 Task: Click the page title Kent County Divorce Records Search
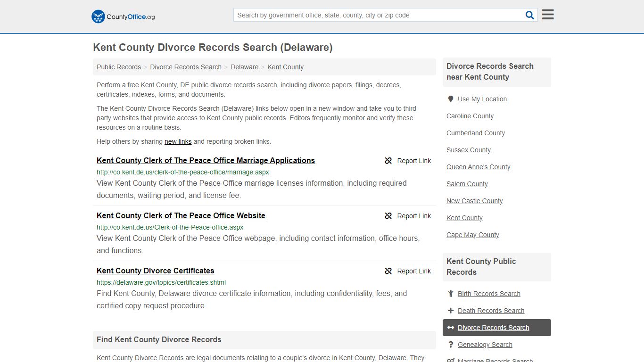(213, 47)
